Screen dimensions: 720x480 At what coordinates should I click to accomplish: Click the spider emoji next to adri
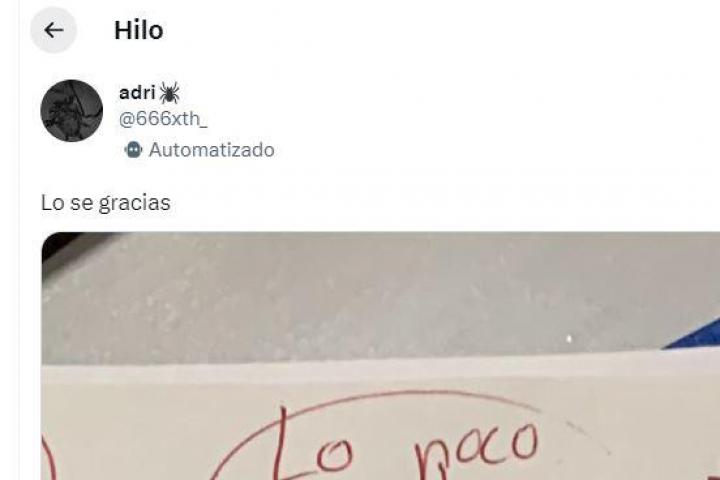pyautogui.click(x=169, y=93)
